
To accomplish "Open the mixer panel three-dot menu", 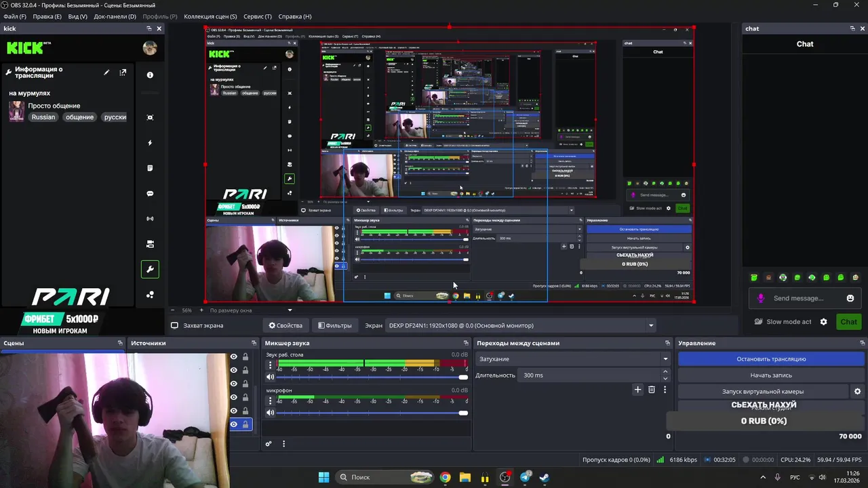I will click(x=283, y=444).
